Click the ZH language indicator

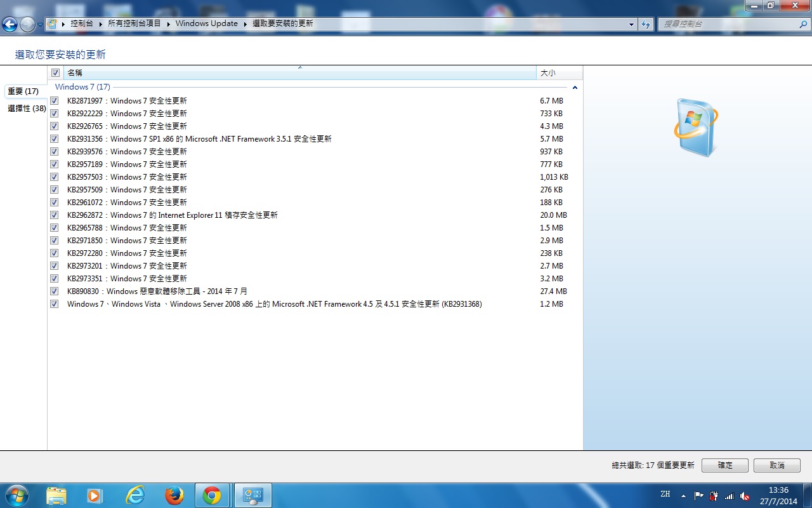point(665,494)
